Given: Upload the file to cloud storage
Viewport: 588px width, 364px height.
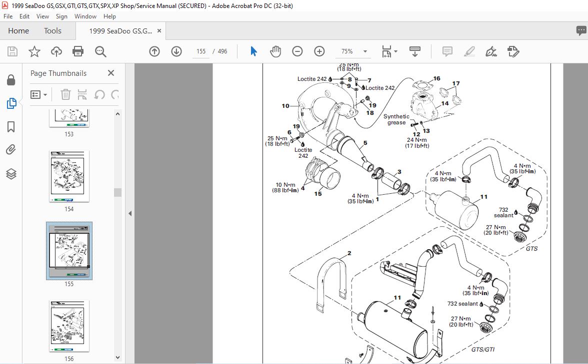Looking at the screenshot, I should tap(56, 51).
